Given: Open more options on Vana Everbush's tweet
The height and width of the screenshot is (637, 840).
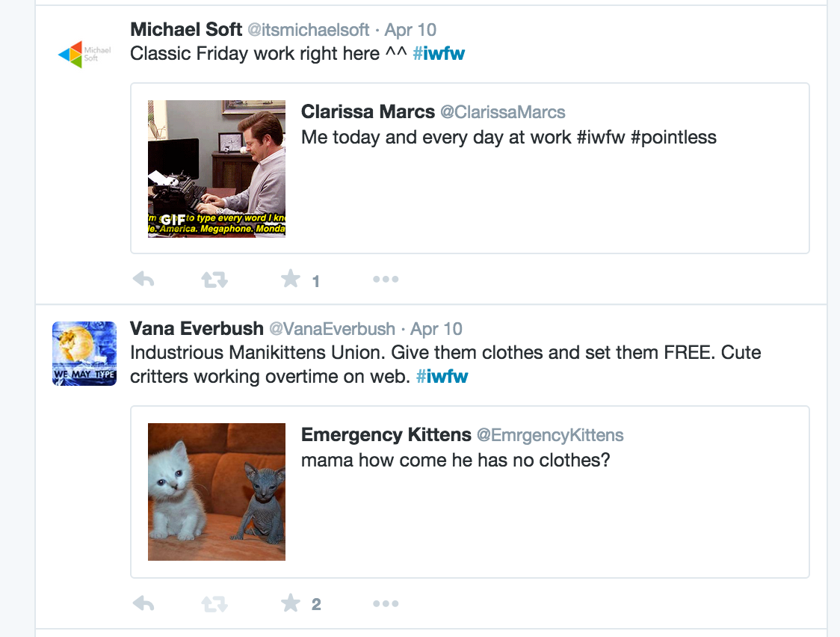Looking at the screenshot, I should (x=386, y=603).
